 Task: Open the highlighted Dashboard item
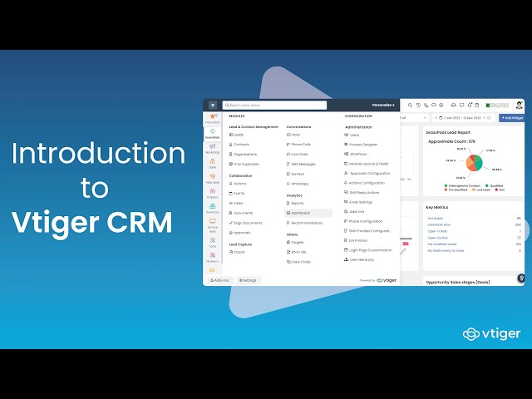[308, 213]
